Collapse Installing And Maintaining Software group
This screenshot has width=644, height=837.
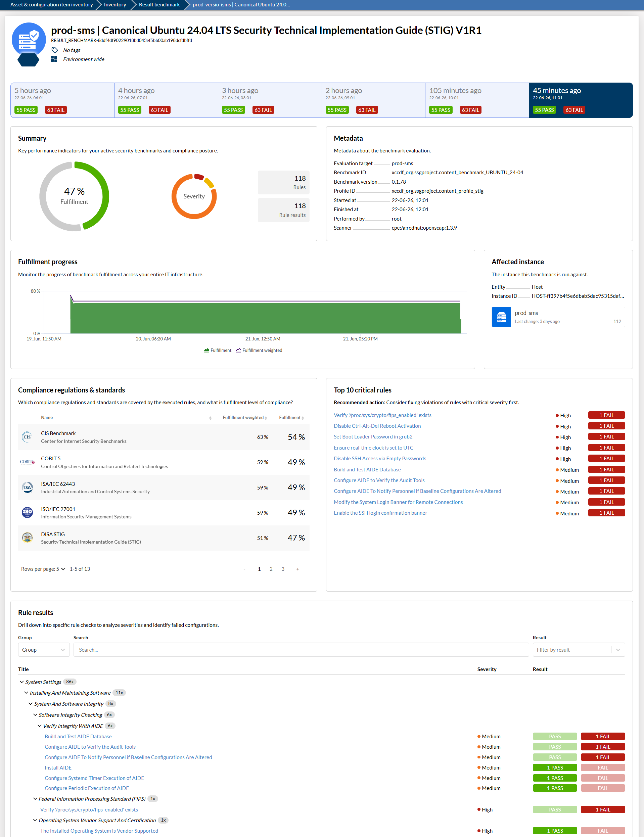26,693
